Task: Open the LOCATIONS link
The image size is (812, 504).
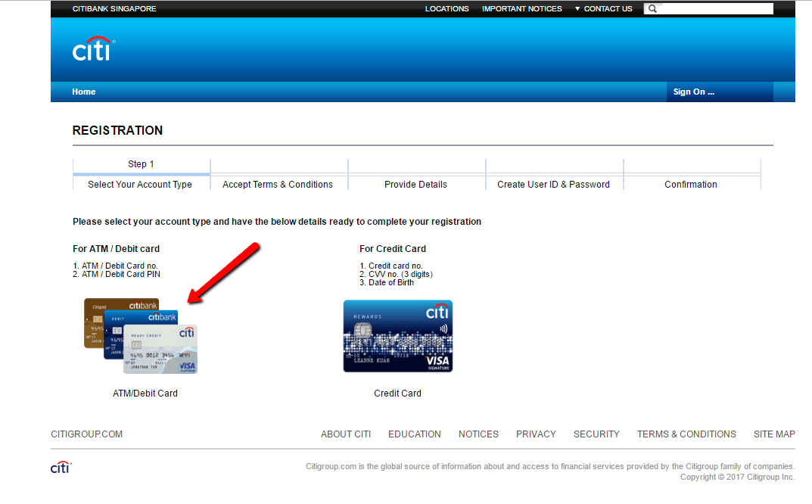Action: click(x=446, y=8)
